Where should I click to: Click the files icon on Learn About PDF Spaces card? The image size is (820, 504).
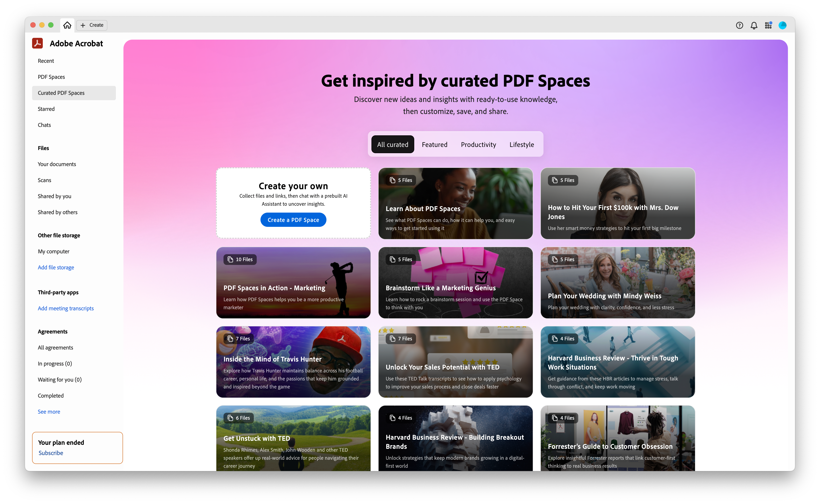[393, 180]
